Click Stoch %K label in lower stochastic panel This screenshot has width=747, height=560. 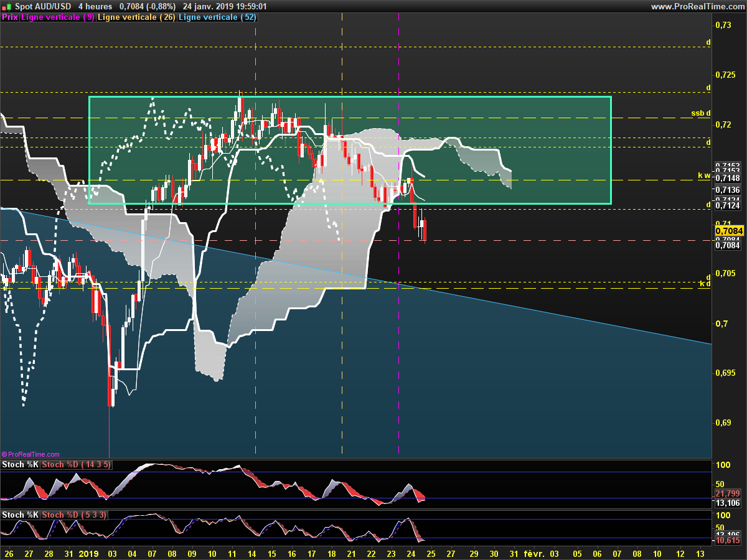(x=20, y=515)
